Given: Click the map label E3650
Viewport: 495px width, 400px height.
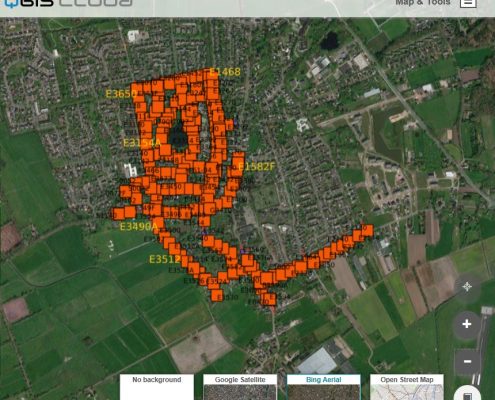Looking at the screenshot, I should tap(121, 94).
